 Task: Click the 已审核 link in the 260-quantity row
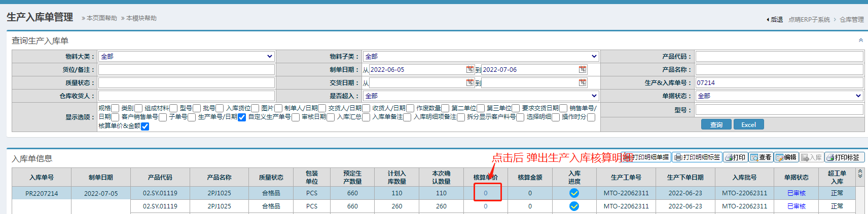coord(797,206)
